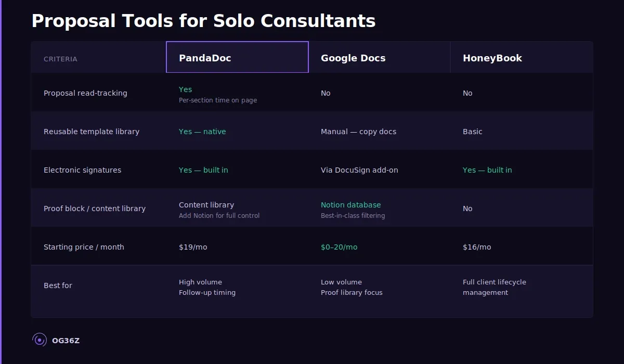Click Yes — native in the PandaDoc column

coord(202,131)
